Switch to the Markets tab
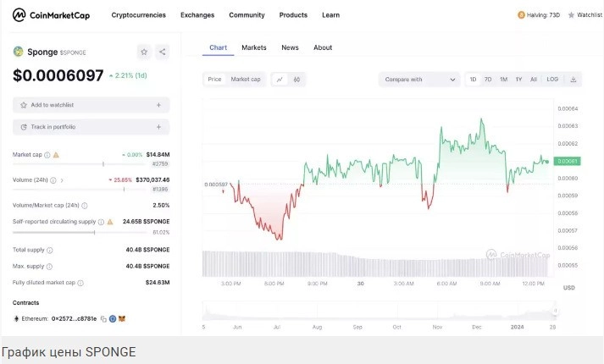Image resolution: width=604 pixels, height=364 pixels. pyautogui.click(x=253, y=47)
